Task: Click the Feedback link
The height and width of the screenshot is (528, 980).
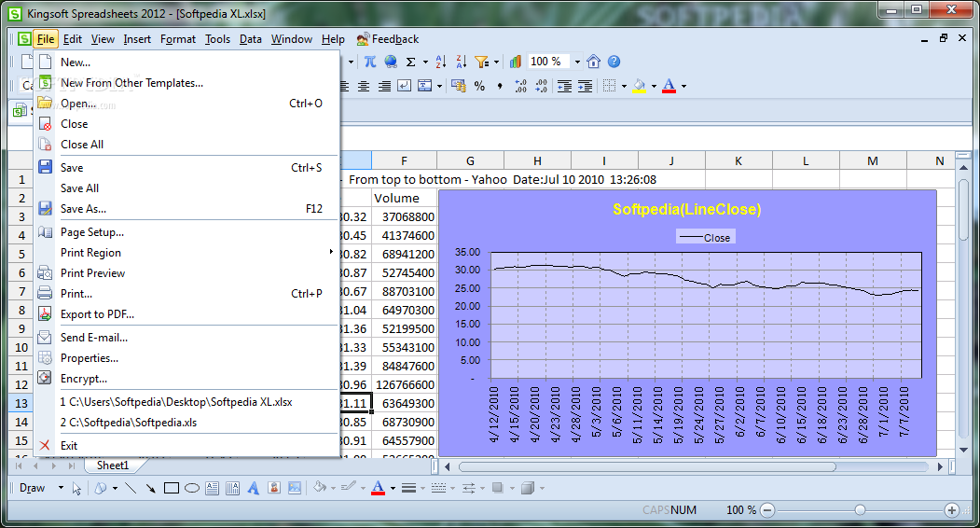Action: pos(388,39)
